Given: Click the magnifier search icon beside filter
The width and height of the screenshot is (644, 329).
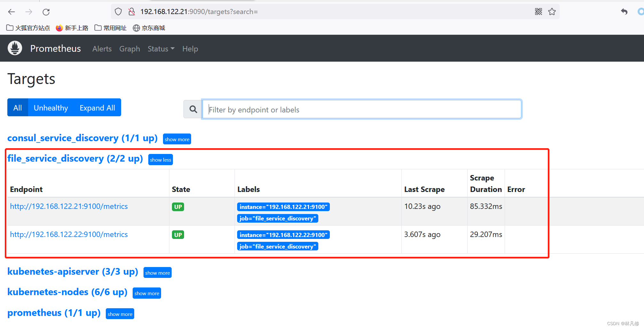Looking at the screenshot, I should (x=193, y=109).
